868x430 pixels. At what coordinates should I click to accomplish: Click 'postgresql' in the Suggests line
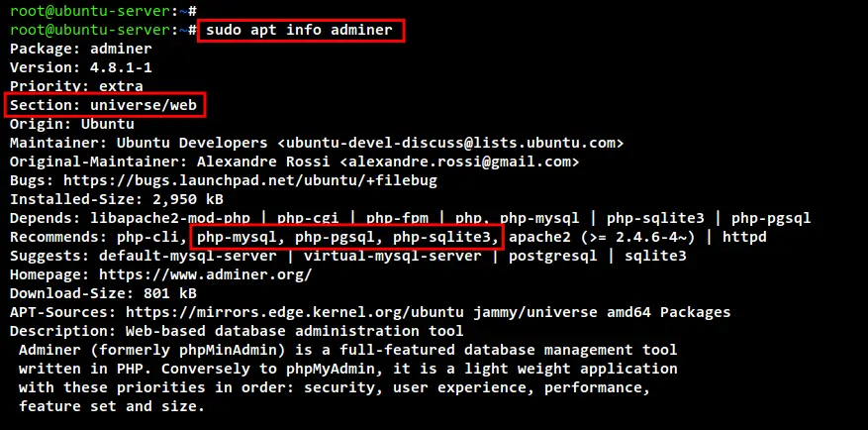click(553, 256)
